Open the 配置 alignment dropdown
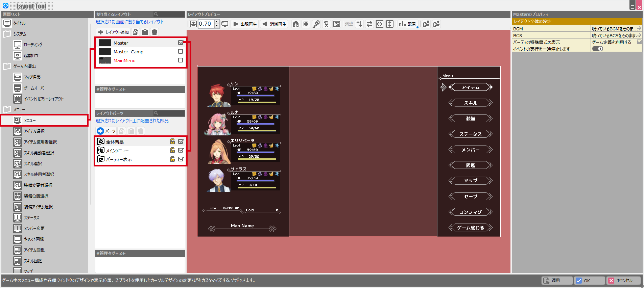 coord(408,24)
